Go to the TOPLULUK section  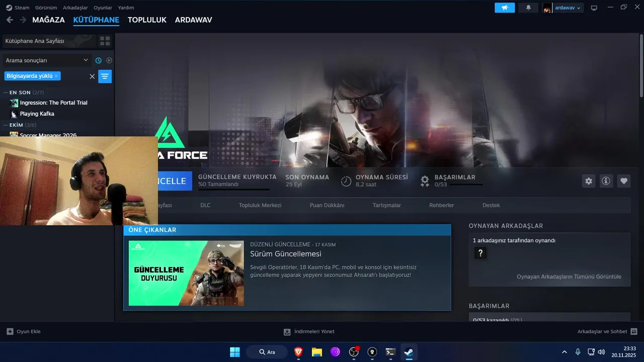click(x=147, y=20)
